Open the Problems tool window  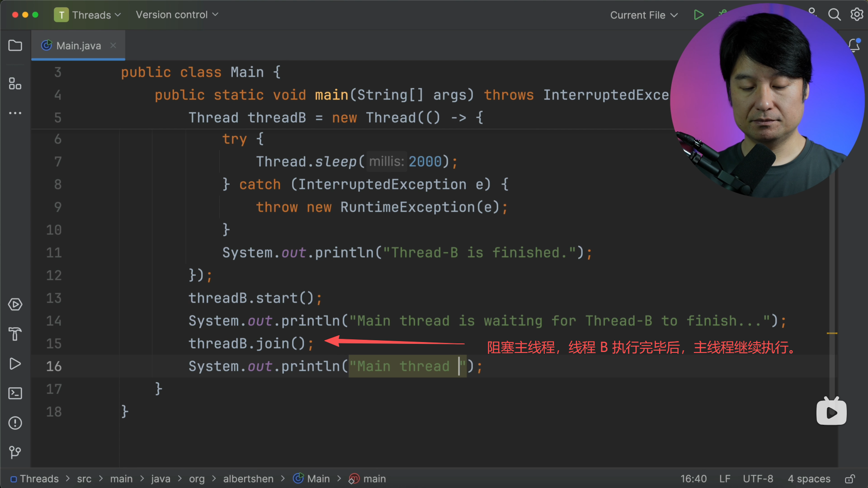coord(15,423)
